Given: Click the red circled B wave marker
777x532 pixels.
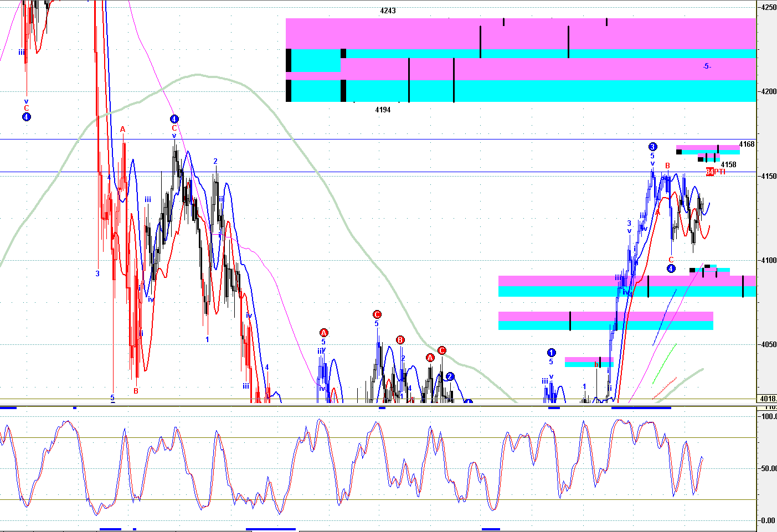Looking at the screenshot, I should (400, 340).
